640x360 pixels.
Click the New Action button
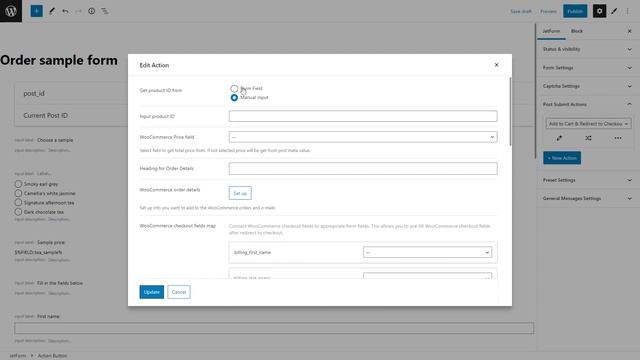562,158
